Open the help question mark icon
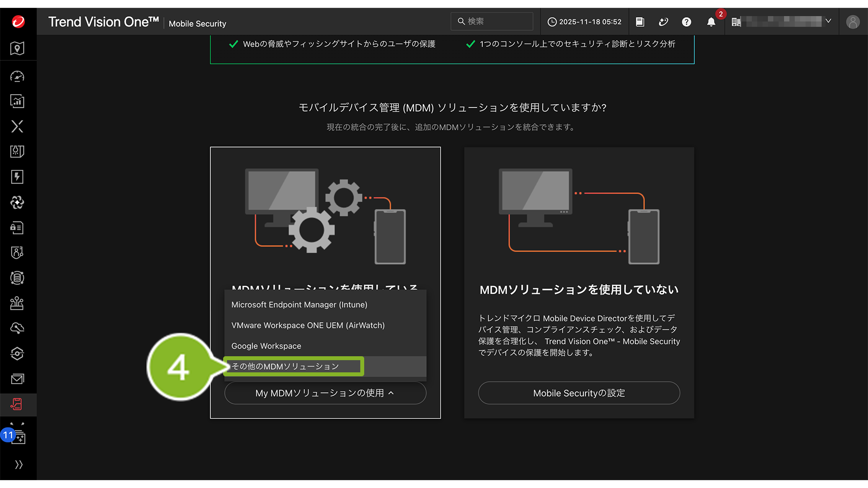Image resolution: width=868 pixels, height=488 pixels. pyautogui.click(x=686, y=22)
